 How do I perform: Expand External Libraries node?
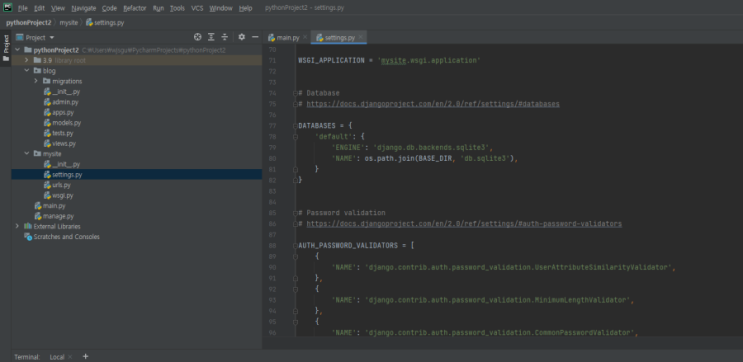pos(18,226)
